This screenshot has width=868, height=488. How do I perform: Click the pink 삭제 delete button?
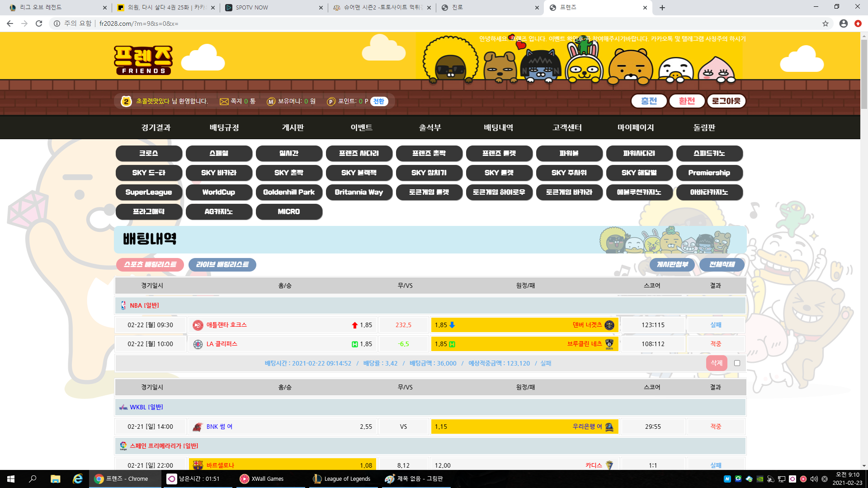[x=717, y=363]
